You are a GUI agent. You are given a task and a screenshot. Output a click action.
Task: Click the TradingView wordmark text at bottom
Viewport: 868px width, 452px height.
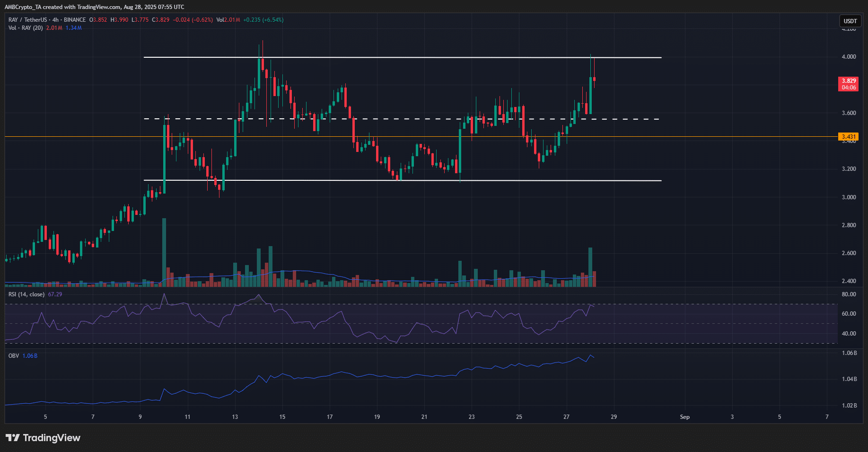tap(52, 438)
